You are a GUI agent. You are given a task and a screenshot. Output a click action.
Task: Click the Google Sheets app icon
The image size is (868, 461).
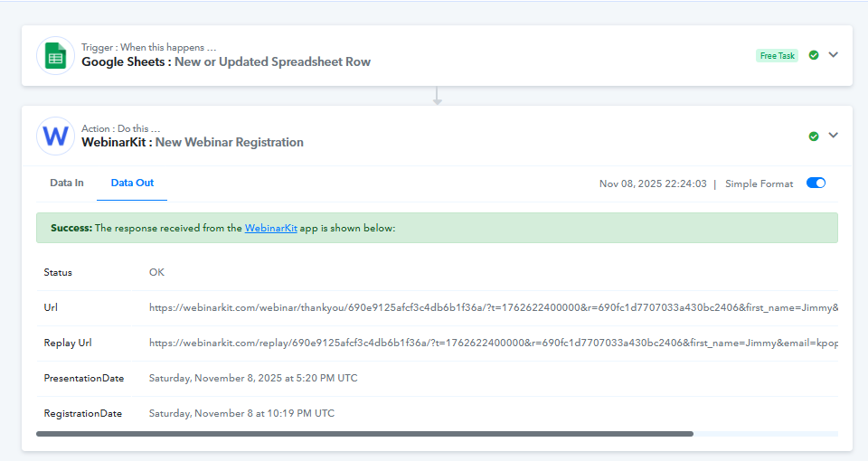55,56
